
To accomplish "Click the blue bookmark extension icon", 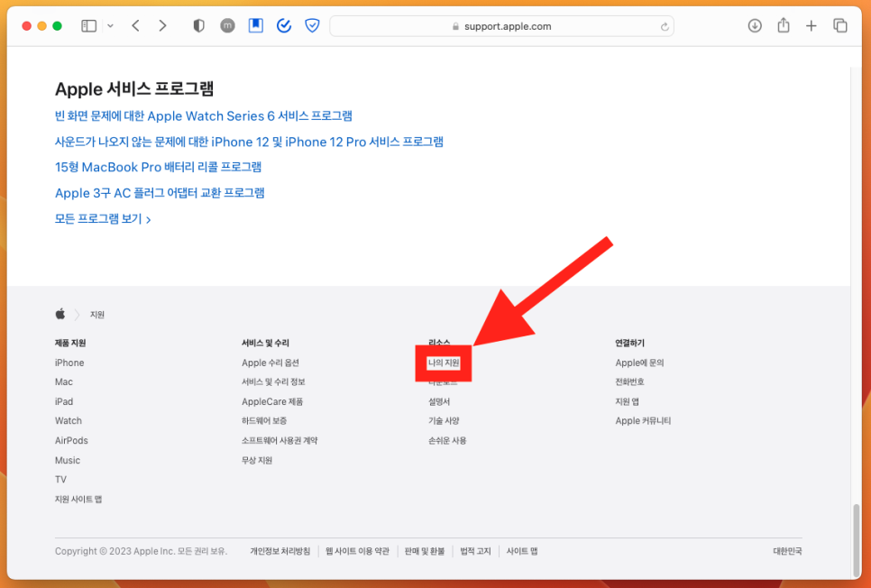I will 255,25.
